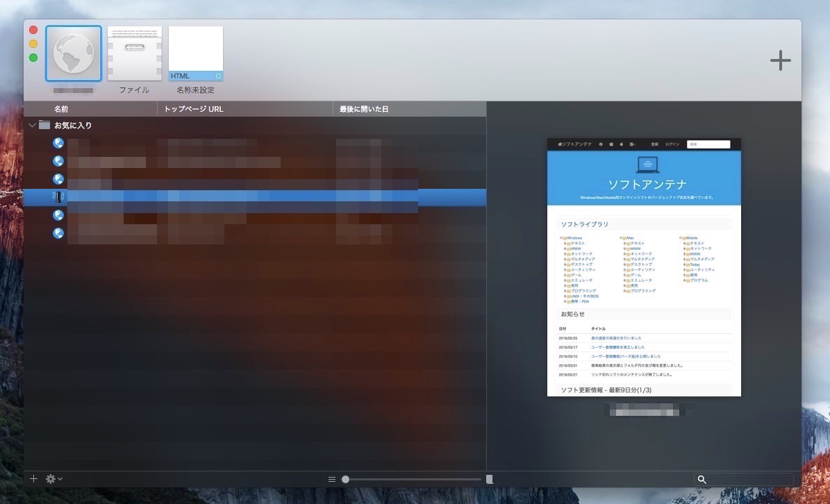
Task: Open the globe sites tab thumbnail
Action: tap(74, 53)
